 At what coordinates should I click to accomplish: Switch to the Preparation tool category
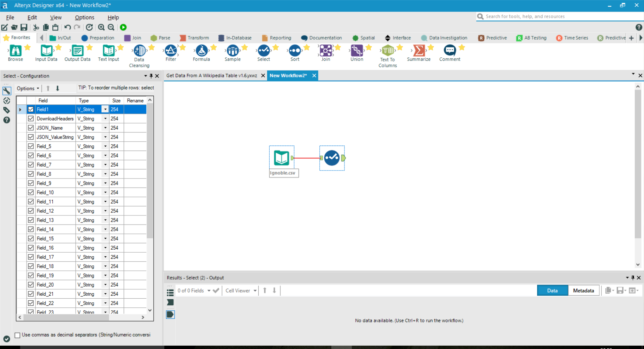(x=98, y=38)
